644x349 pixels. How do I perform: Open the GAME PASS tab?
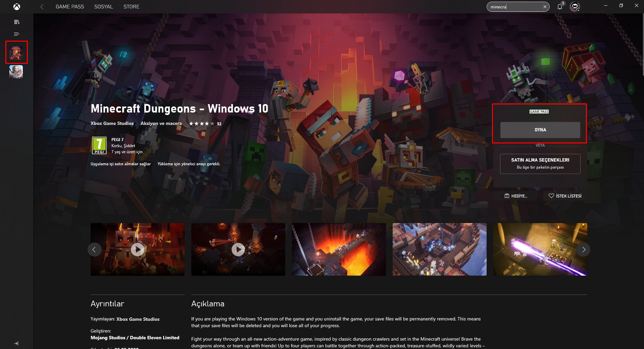coord(70,7)
